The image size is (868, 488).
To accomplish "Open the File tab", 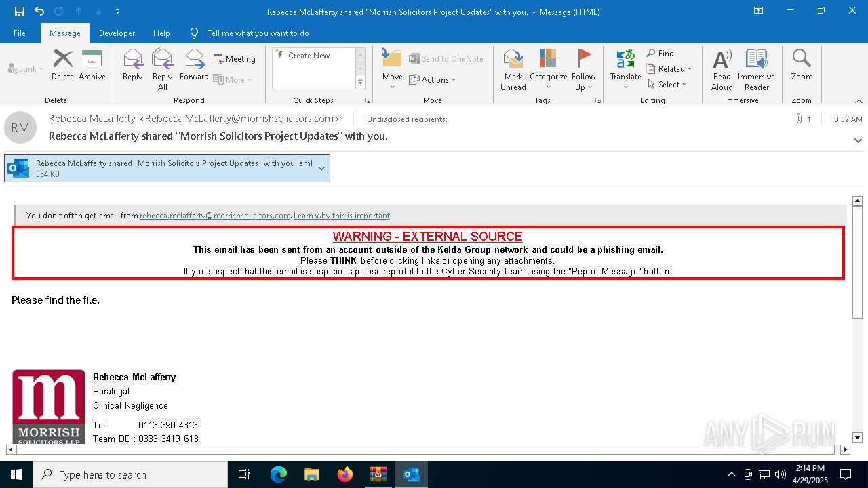I will 20,33.
